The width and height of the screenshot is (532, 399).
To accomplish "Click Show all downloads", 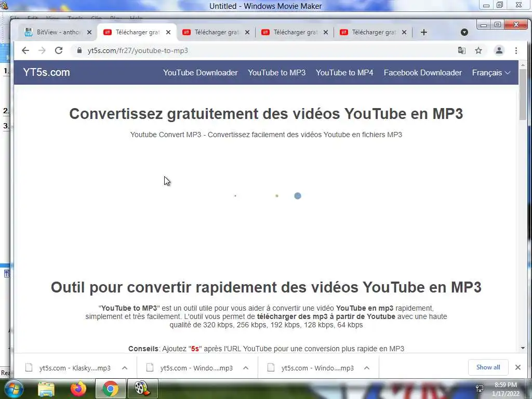I will 488,367.
